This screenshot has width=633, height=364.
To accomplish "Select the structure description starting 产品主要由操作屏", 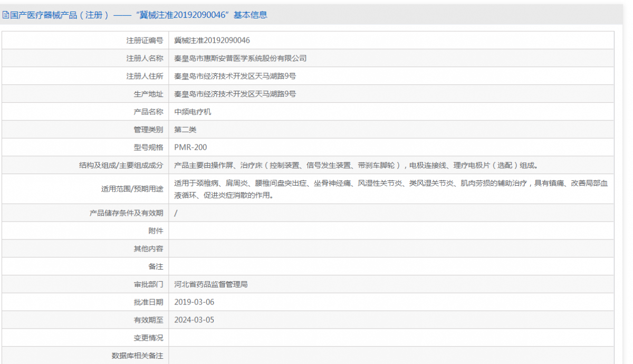I will (x=356, y=165).
